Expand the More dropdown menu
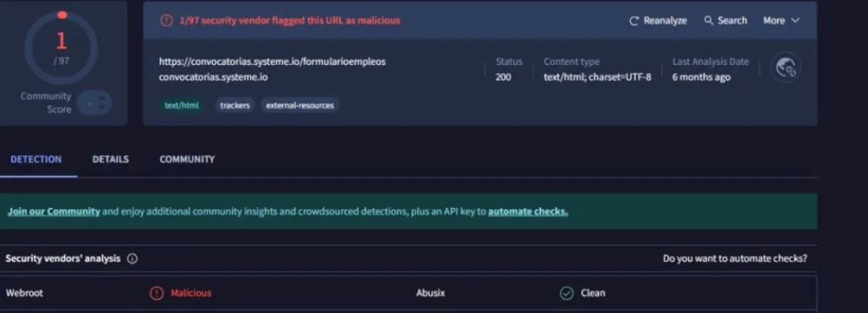 pos(781,21)
